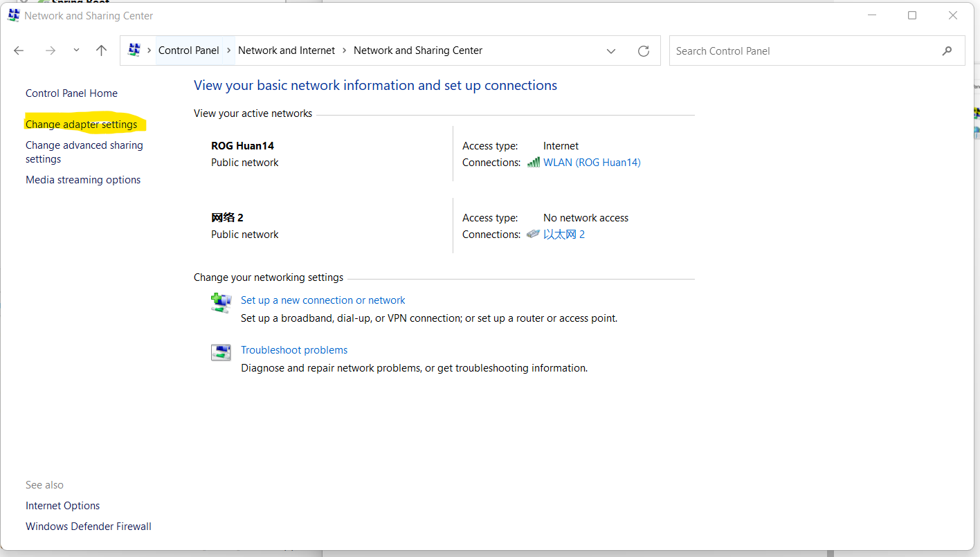Open Windows Defender Firewall link
980x557 pixels.
point(89,527)
